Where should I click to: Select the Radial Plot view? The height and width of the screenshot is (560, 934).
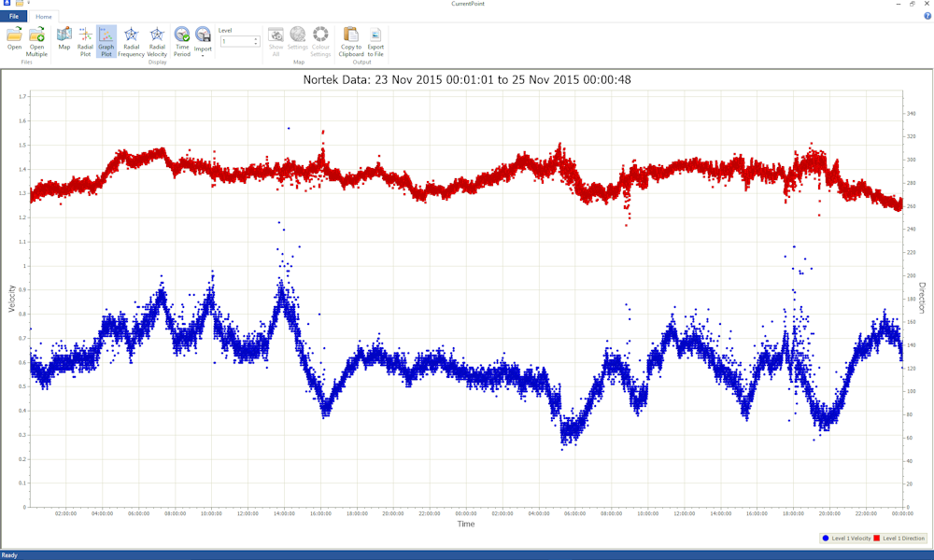(85, 35)
